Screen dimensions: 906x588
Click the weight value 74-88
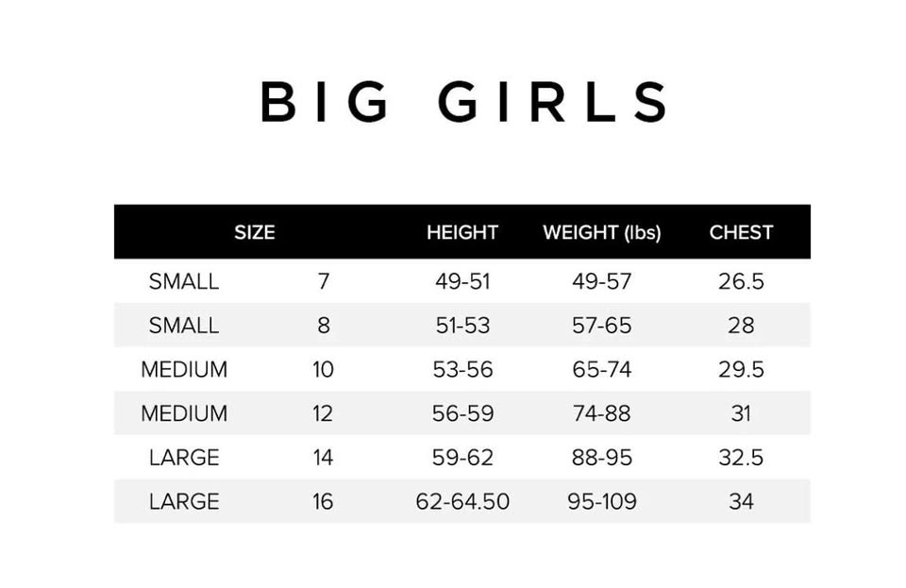pyautogui.click(x=601, y=413)
